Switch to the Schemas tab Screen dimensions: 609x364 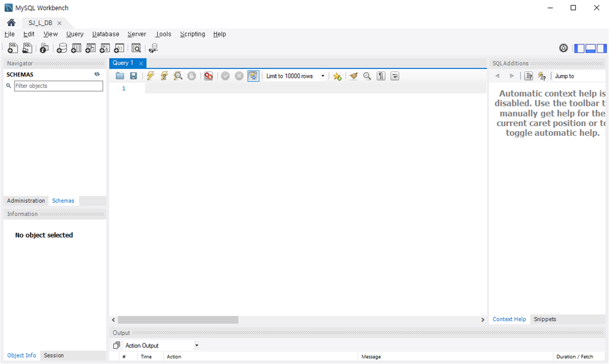63,200
